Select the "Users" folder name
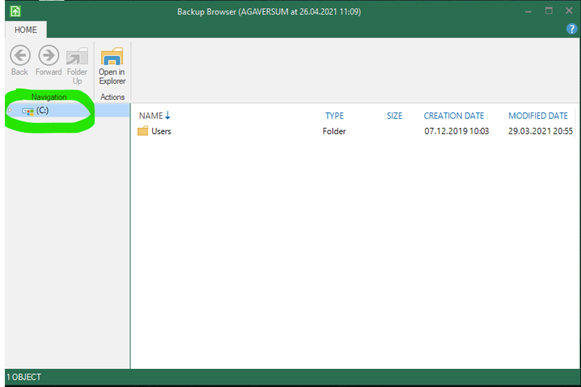 click(161, 131)
